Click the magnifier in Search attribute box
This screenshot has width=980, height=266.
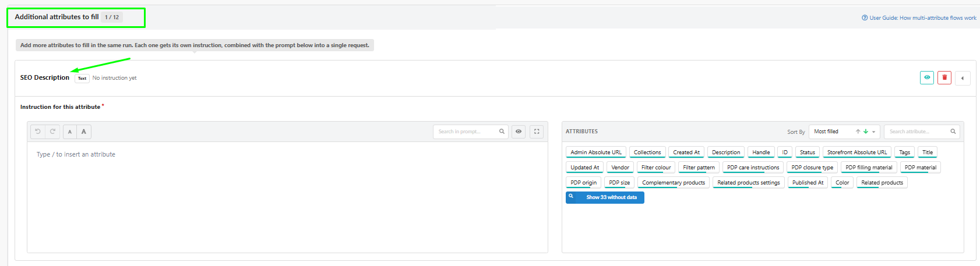pyautogui.click(x=953, y=132)
